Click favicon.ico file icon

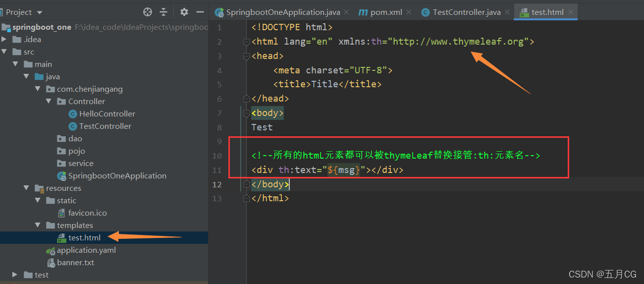click(61, 213)
